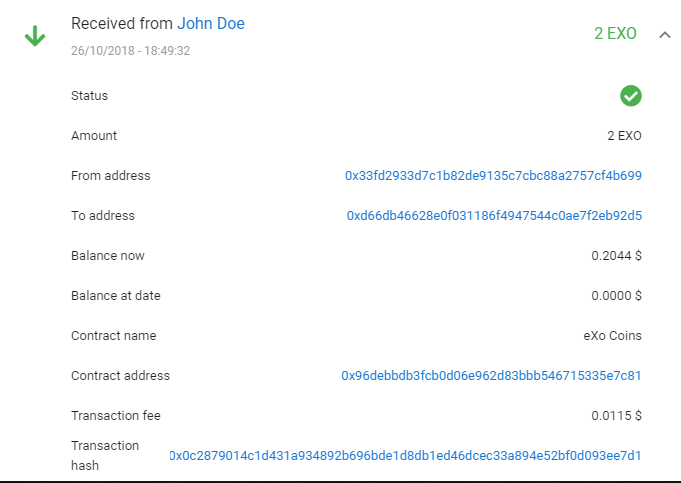The height and width of the screenshot is (483, 681).
Task: Open the transaction hash 0x0c28 link
Action: [x=405, y=455]
